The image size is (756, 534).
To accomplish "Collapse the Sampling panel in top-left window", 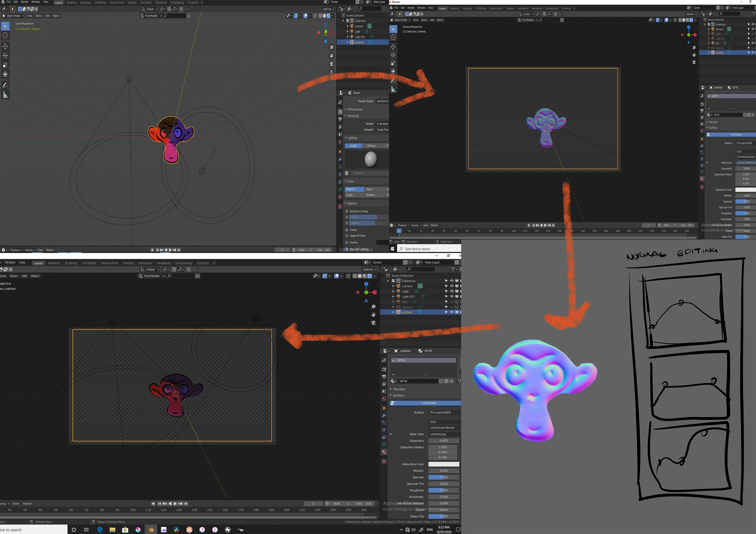I will [x=353, y=116].
